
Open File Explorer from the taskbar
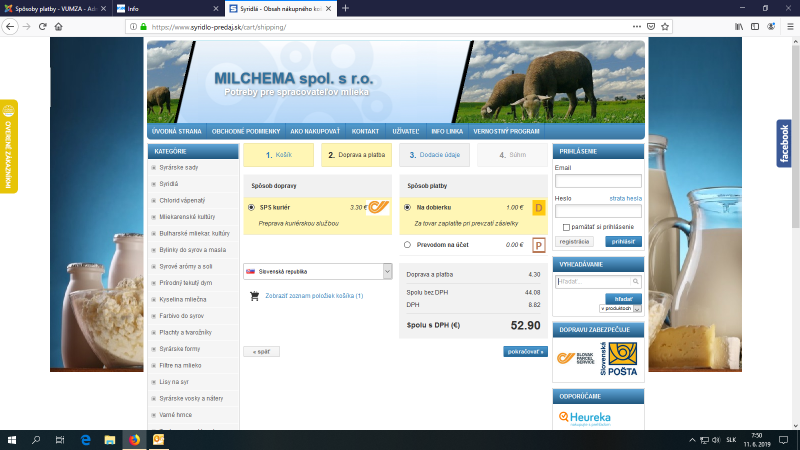tap(110, 440)
